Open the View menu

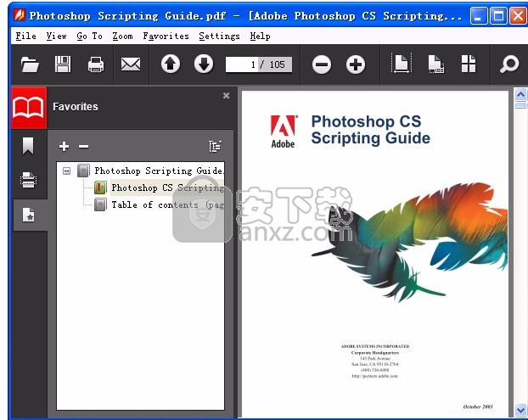[x=56, y=36]
